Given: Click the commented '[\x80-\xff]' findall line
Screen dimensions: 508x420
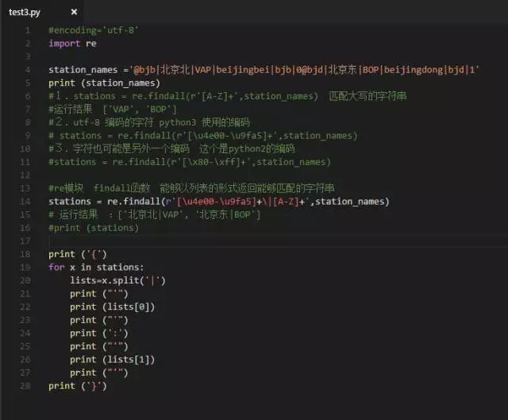Looking at the screenshot, I should click(x=190, y=162).
